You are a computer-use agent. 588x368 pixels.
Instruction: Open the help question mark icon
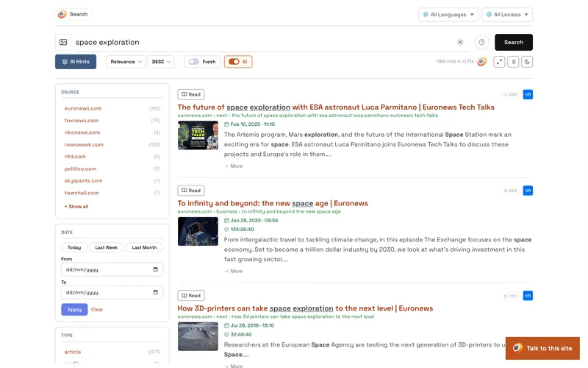482,42
